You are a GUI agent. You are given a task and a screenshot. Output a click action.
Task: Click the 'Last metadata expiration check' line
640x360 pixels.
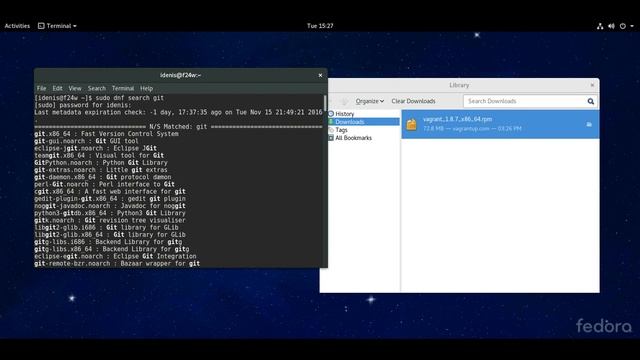[x=178, y=112]
